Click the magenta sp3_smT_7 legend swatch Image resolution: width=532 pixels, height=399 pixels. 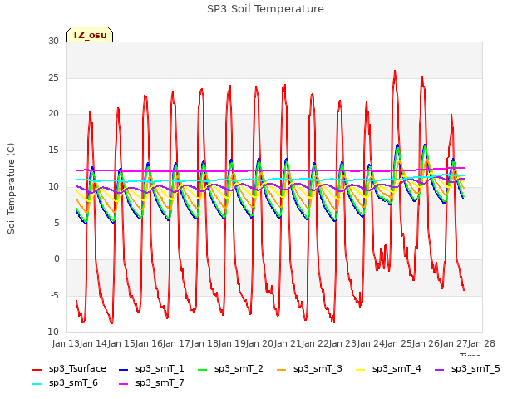pos(124,384)
